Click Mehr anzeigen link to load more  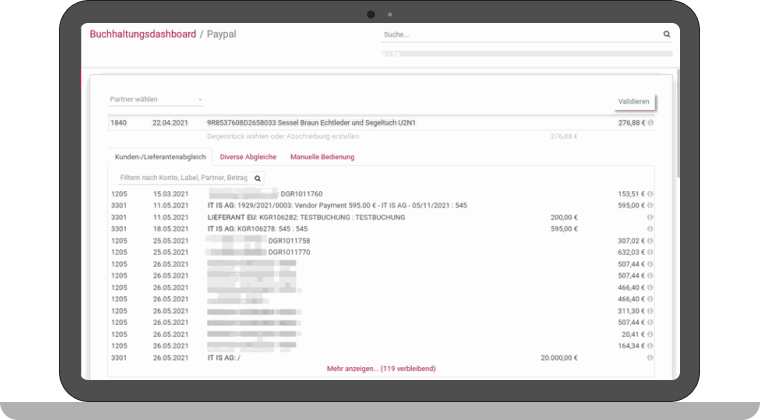click(381, 368)
